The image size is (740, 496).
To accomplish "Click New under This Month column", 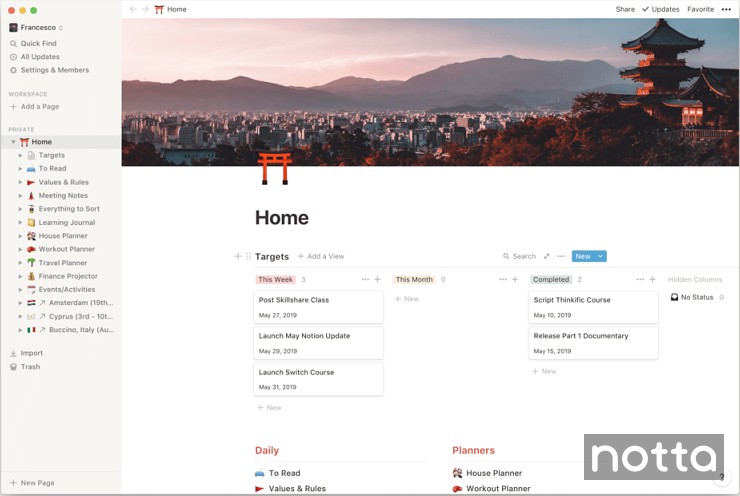I will coord(407,299).
